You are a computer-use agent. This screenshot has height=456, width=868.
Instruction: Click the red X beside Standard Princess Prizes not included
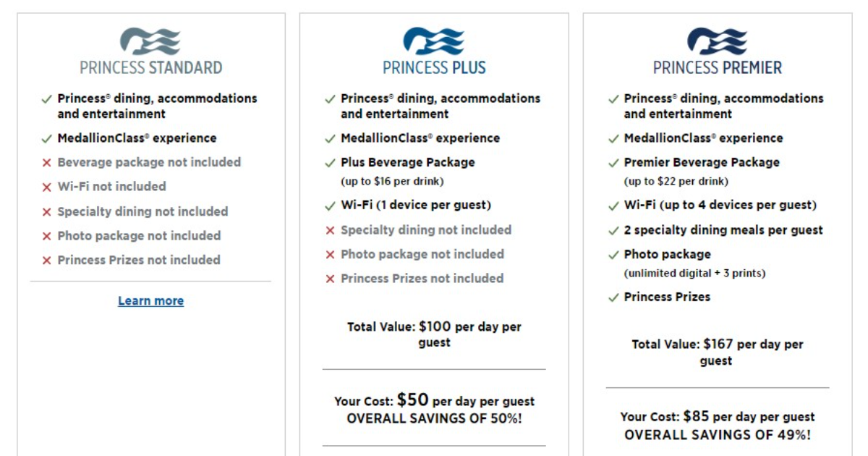tap(46, 260)
